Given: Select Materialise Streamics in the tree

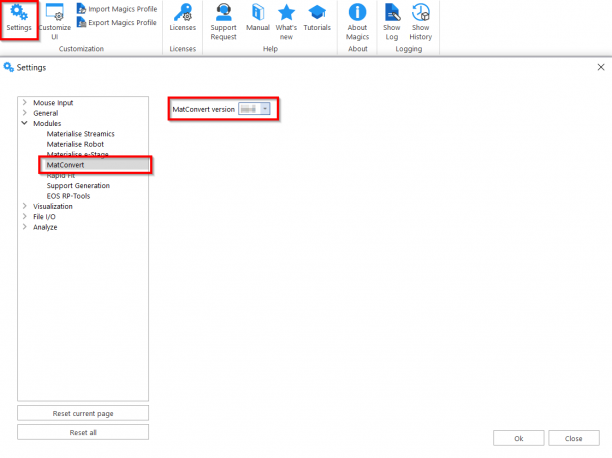Looking at the screenshot, I should pyautogui.click(x=80, y=134).
